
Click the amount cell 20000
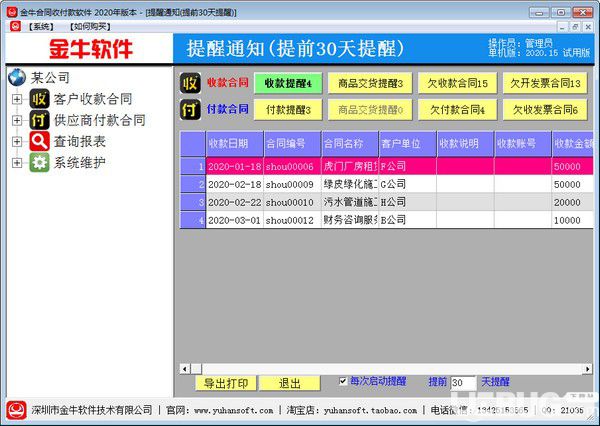click(572, 202)
